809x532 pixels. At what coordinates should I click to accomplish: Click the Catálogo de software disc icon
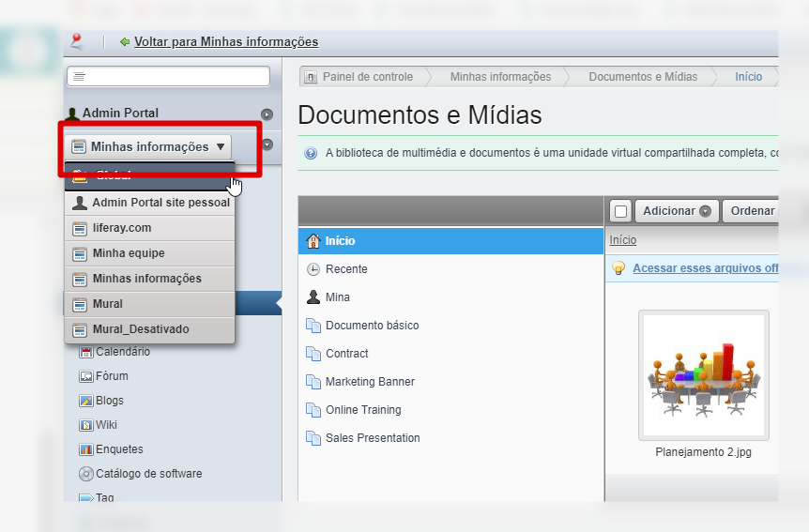tap(86, 474)
